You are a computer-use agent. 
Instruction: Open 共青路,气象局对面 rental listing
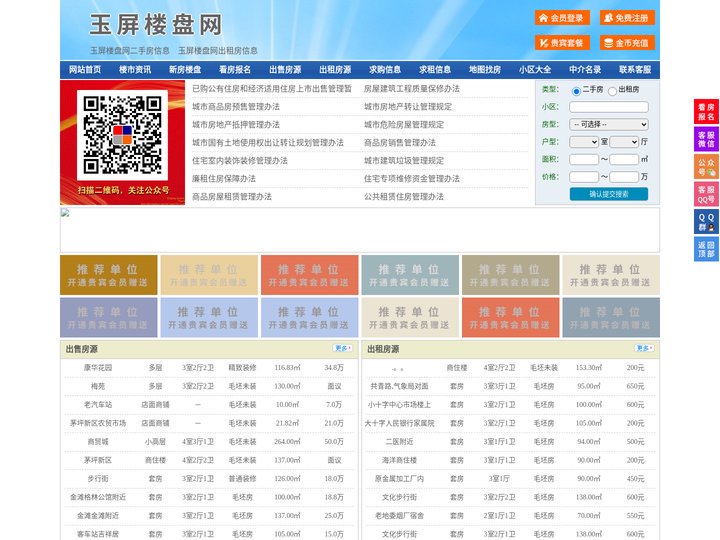point(399,386)
